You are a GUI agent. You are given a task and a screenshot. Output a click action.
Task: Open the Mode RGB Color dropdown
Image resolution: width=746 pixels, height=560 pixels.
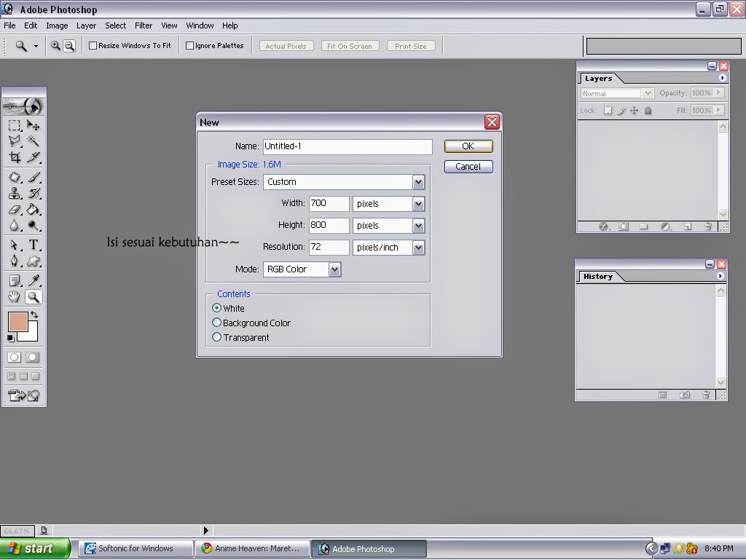[x=334, y=269]
